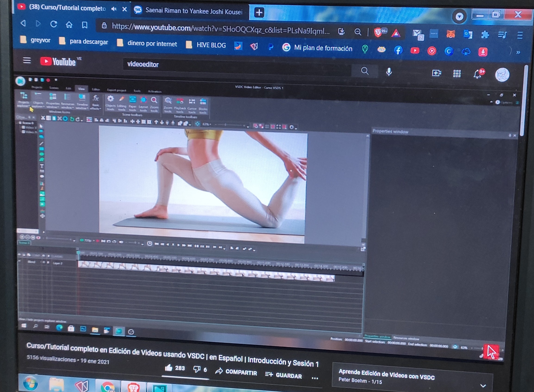Screen dimensions: 534x392
Task: Like the video with thumbs up
Action: point(169,368)
